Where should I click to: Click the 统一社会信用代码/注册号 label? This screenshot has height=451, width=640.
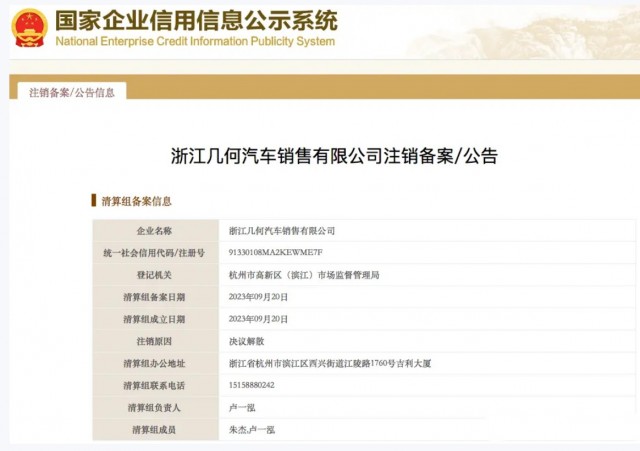154,253
